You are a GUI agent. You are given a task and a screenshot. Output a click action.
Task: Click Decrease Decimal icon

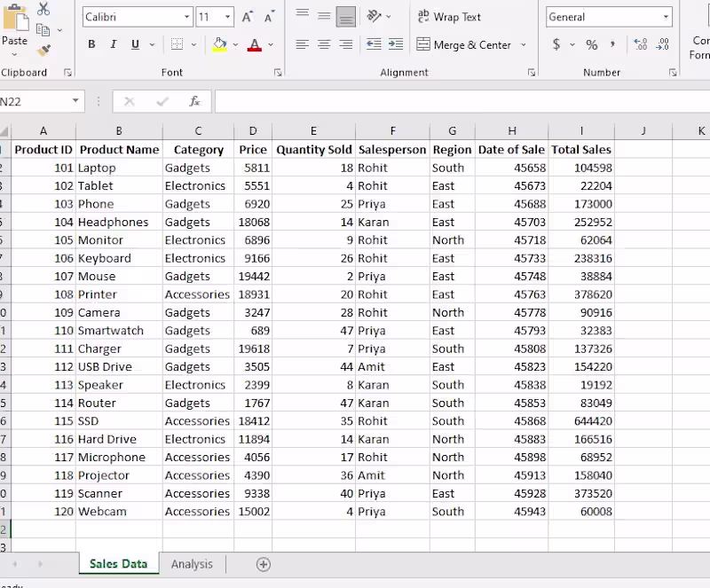click(662, 44)
